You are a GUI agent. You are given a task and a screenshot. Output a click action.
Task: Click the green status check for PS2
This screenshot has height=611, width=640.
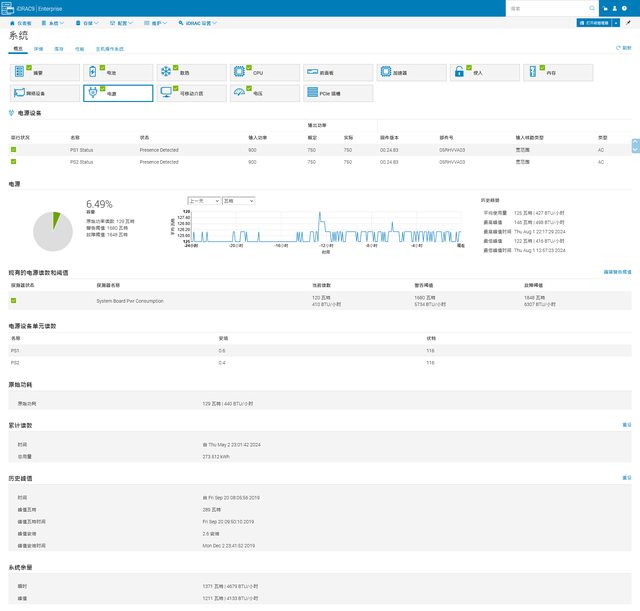(x=14, y=161)
